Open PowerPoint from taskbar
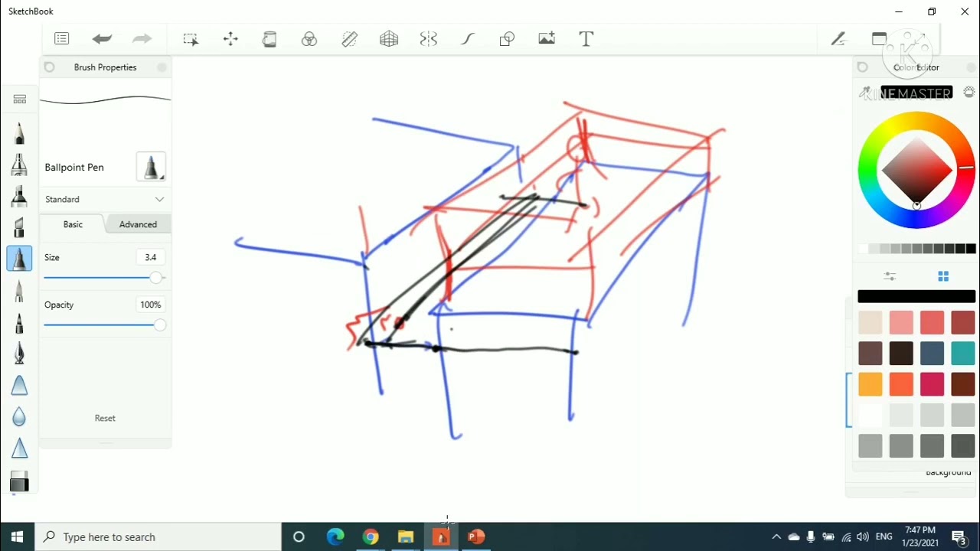The width and height of the screenshot is (980, 551). tap(475, 536)
